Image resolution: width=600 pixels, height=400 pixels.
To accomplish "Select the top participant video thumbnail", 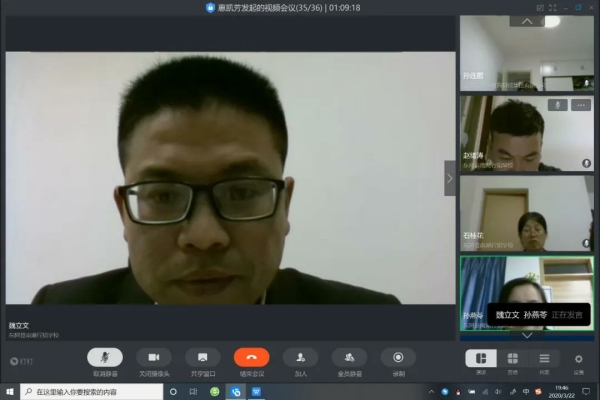I will click(527, 53).
